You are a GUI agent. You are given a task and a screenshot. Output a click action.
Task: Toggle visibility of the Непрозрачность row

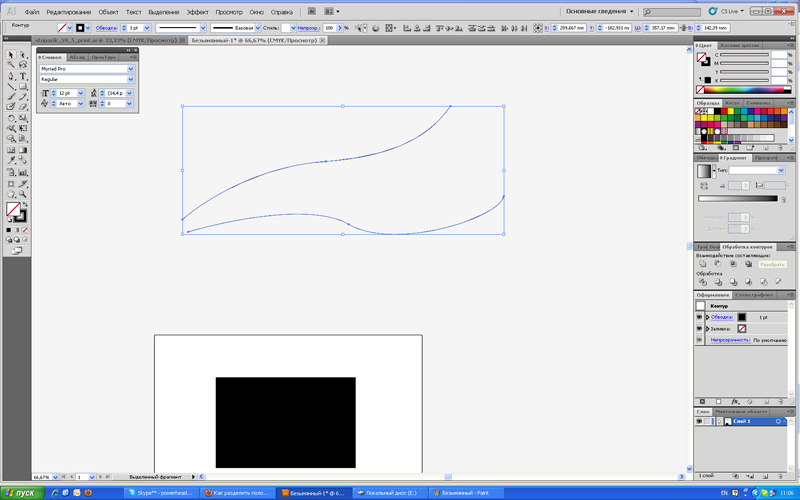(x=699, y=340)
